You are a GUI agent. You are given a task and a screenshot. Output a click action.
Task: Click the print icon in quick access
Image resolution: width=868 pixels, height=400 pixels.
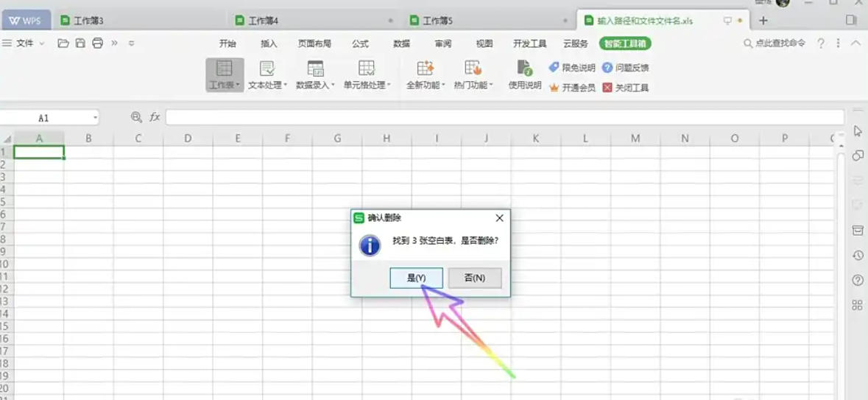tap(97, 43)
